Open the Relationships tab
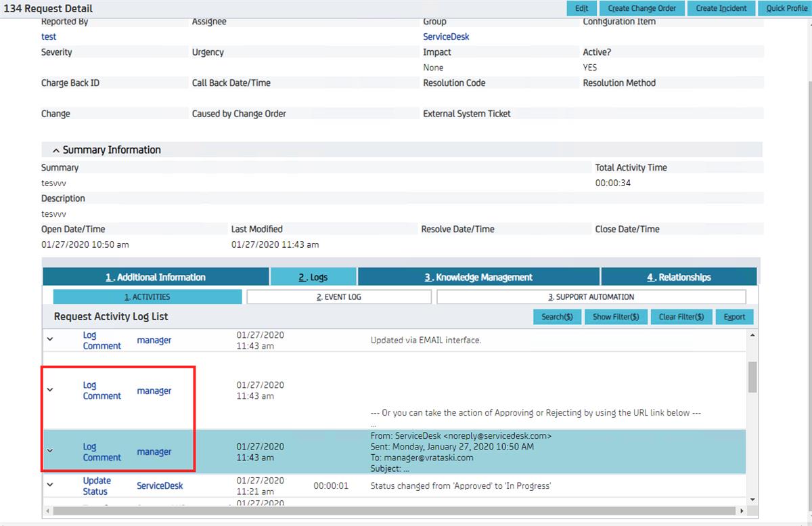This screenshot has width=812, height=526. pos(678,276)
